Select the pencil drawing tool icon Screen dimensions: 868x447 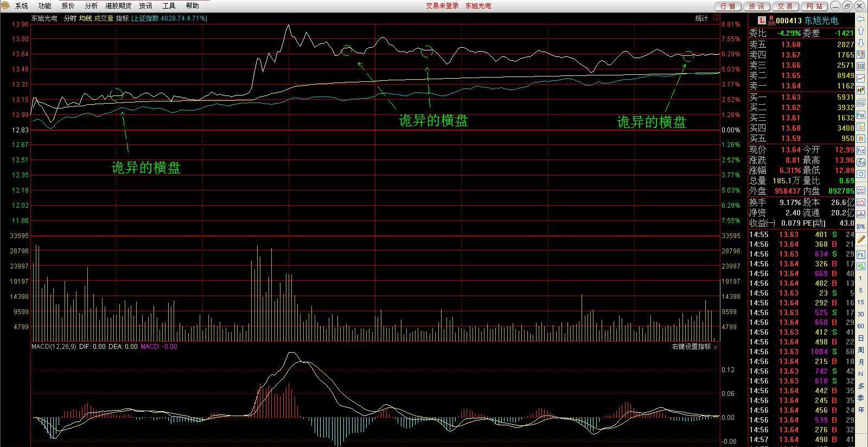tap(861, 239)
